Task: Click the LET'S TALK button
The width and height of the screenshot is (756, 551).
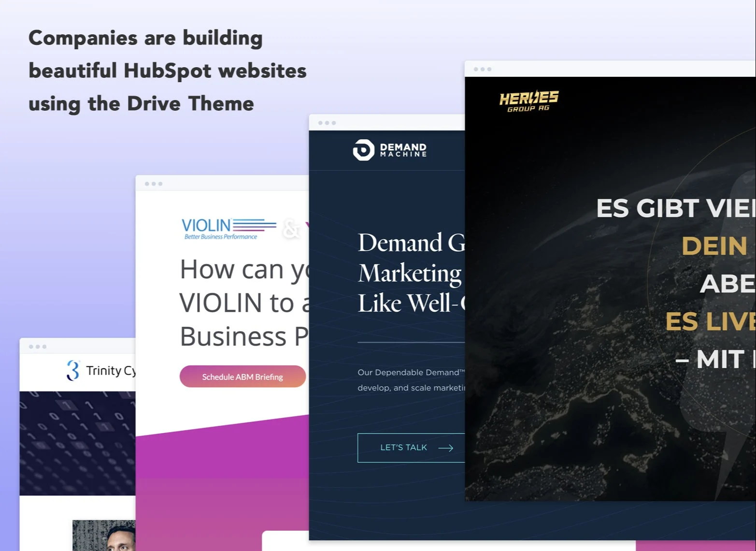Action: 411,448
